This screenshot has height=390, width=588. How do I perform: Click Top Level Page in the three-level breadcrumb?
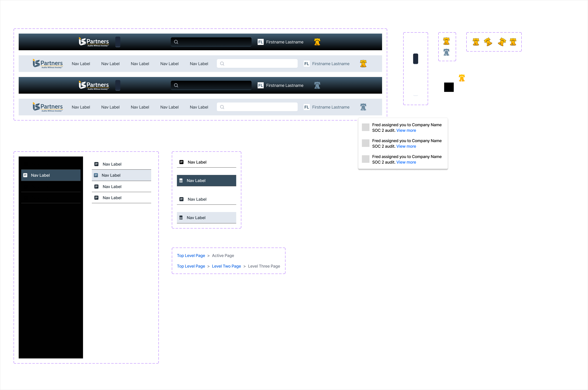[x=191, y=266]
